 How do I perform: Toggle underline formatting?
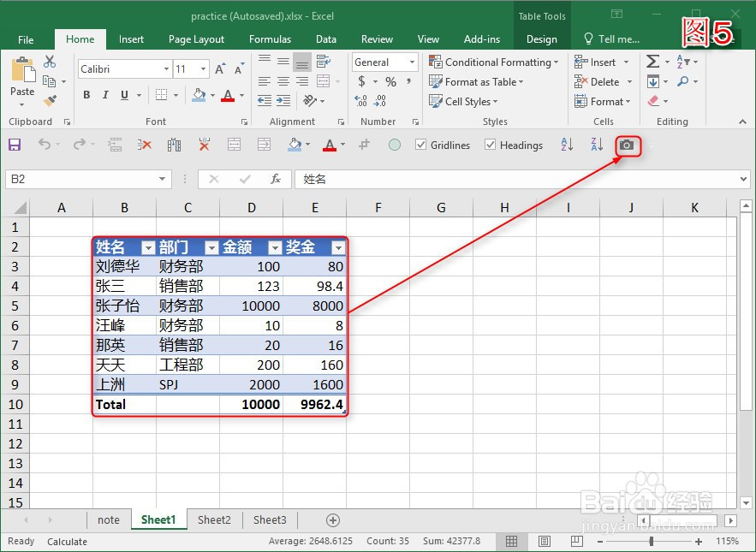point(124,94)
